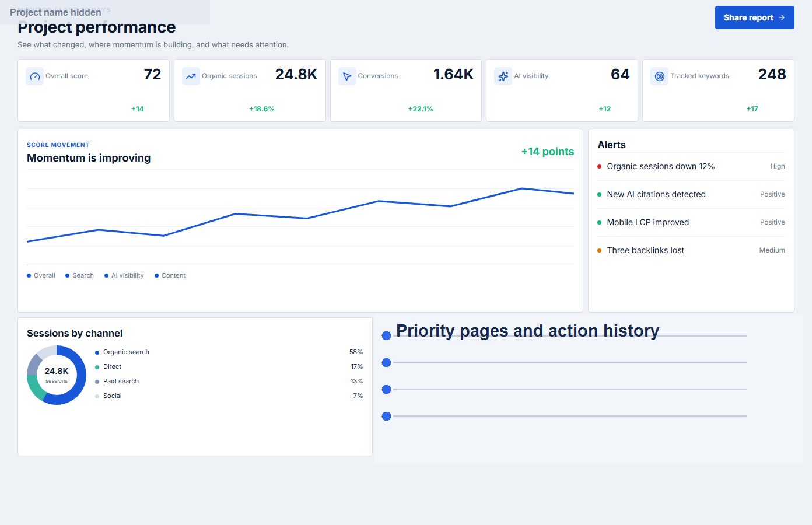
Task: Click the Overall score gauge icon
Action: (x=35, y=76)
